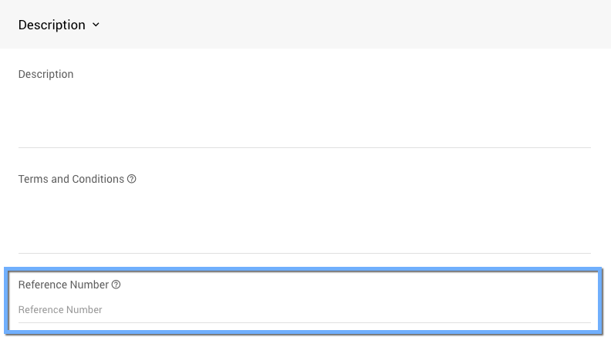Click the Terms and Conditions label

point(71,179)
